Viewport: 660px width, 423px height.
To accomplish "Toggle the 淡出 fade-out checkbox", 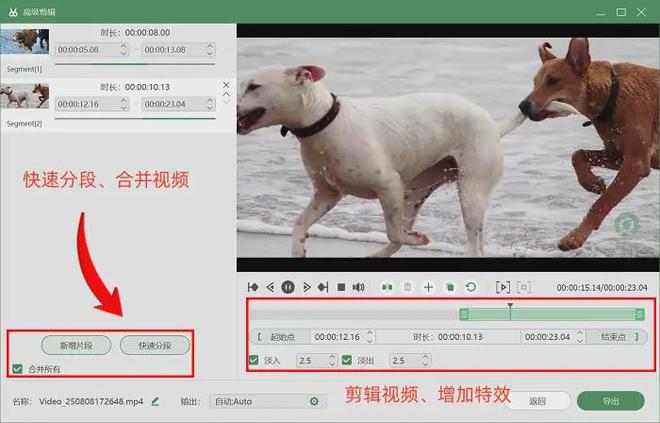I will 347,360.
